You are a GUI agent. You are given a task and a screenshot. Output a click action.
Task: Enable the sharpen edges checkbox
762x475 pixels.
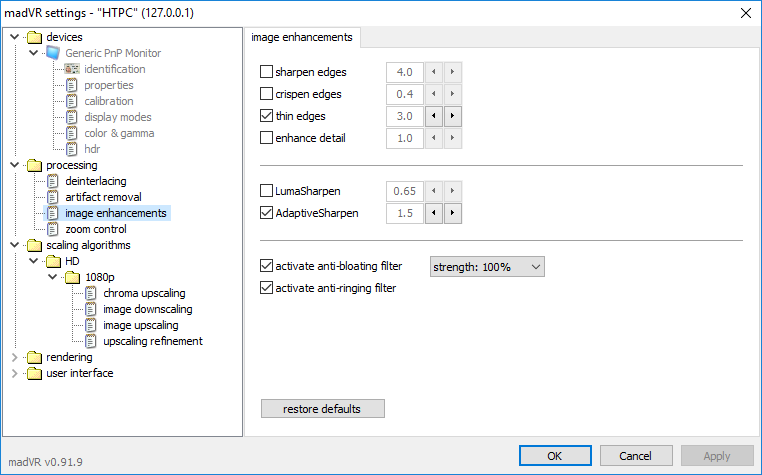[x=266, y=72]
